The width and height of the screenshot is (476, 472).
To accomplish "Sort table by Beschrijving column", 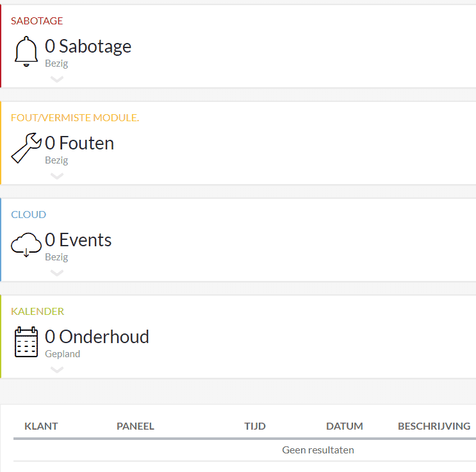I will tap(434, 426).
